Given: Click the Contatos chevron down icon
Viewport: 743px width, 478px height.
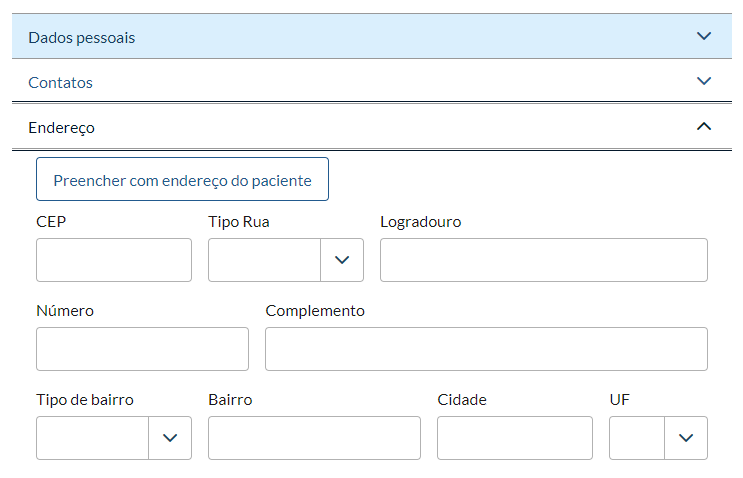Looking at the screenshot, I should pos(703,81).
